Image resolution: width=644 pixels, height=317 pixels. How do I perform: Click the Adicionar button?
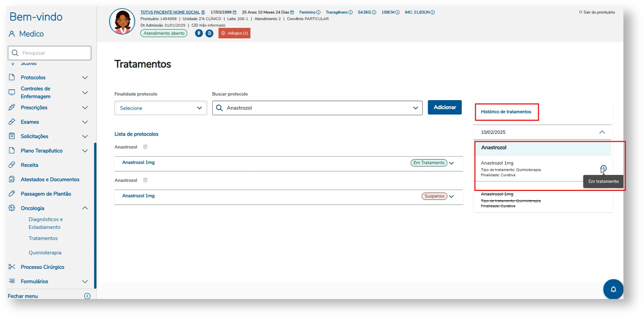point(444,107)
